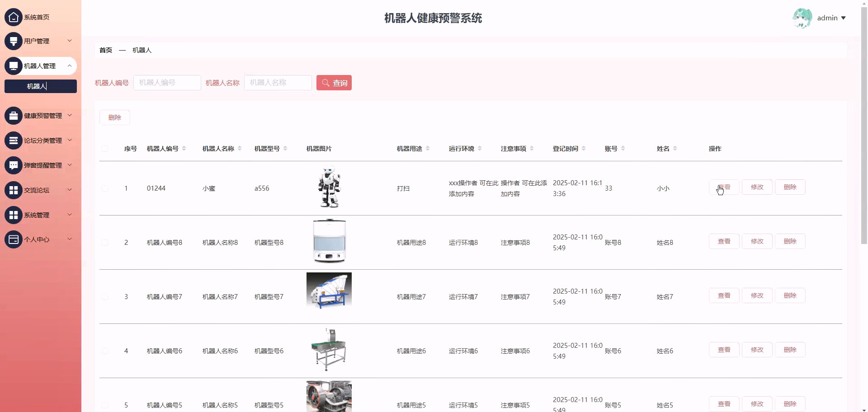Click the admin avatar image
This screenshot has height=412, width=868.
point(802,18)
